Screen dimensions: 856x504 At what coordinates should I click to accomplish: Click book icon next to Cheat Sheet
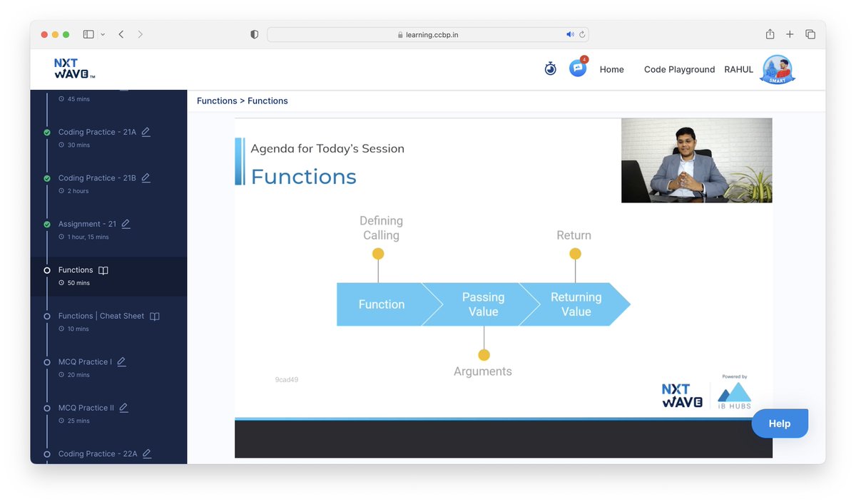(155, 316)
